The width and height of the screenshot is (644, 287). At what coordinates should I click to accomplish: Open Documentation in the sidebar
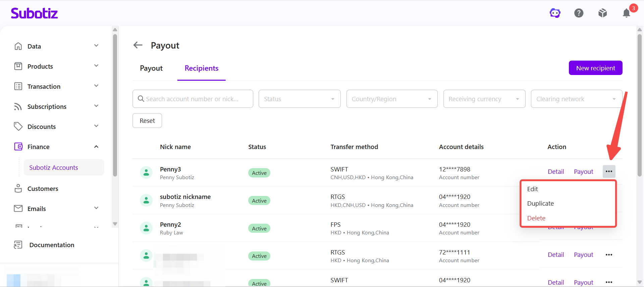click(52, 245)
